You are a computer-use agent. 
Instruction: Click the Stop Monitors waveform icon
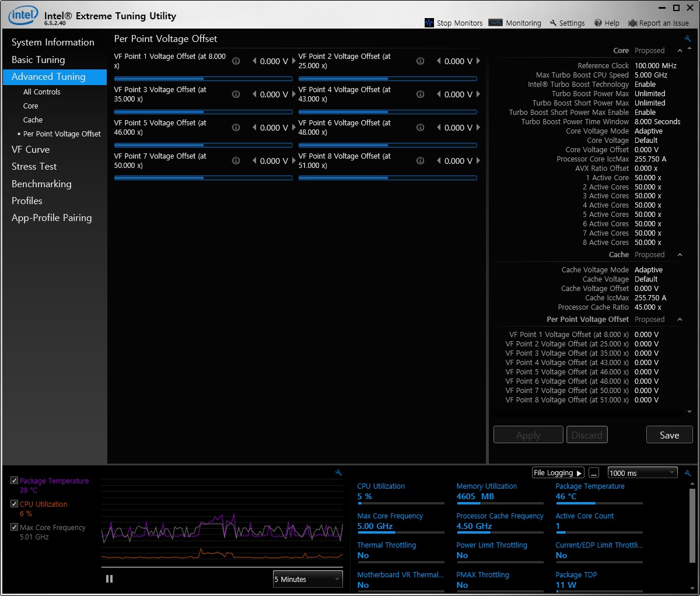click(x=429, y=23)
